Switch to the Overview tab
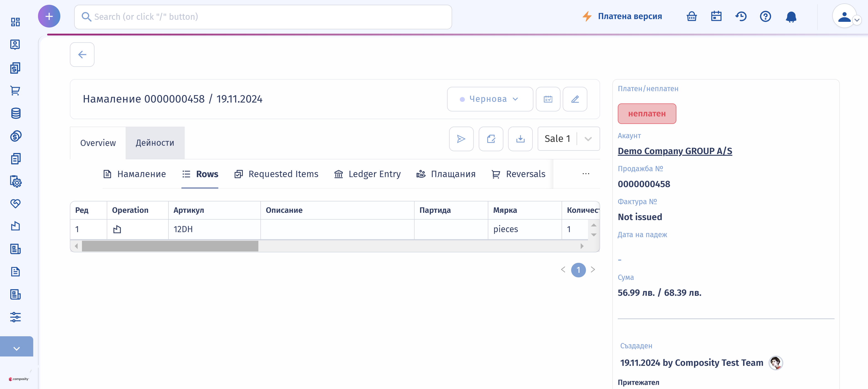The height and width of the screenshot is (389, 868). (x=98, y=143)
